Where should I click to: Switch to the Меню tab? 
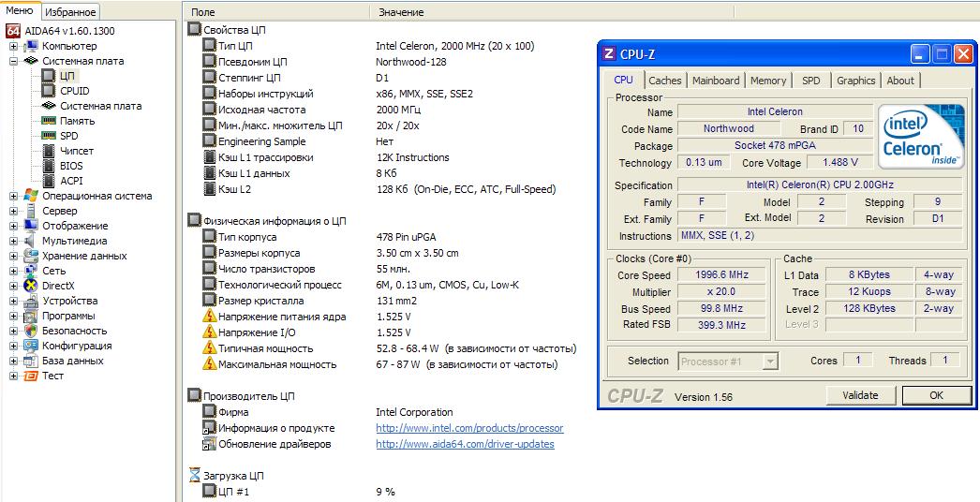pyautogui.click(x=20, y=10)
